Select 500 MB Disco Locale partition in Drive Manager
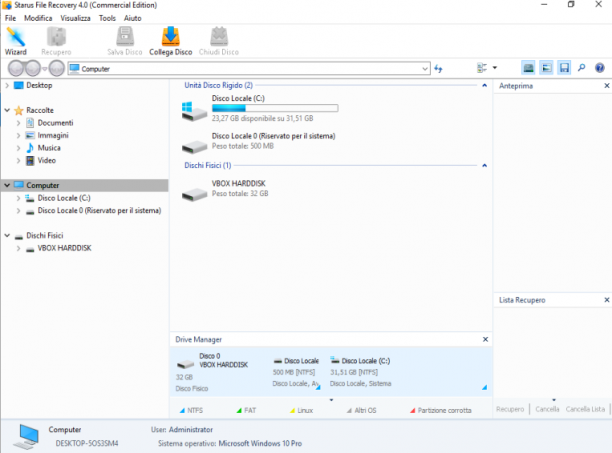Screen dimensions: 612x453 [x=296, y=371]
